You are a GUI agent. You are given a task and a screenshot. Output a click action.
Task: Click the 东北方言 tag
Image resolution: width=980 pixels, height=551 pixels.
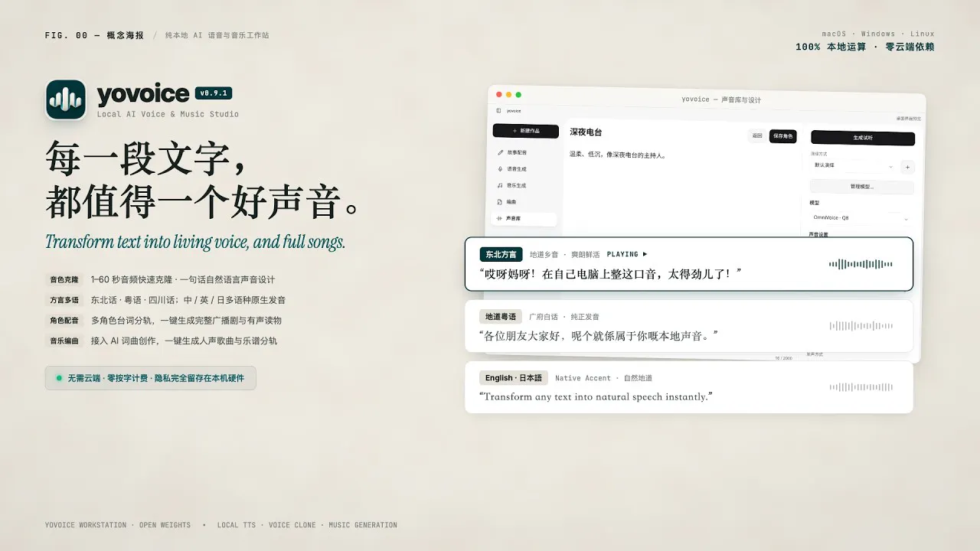501,254
